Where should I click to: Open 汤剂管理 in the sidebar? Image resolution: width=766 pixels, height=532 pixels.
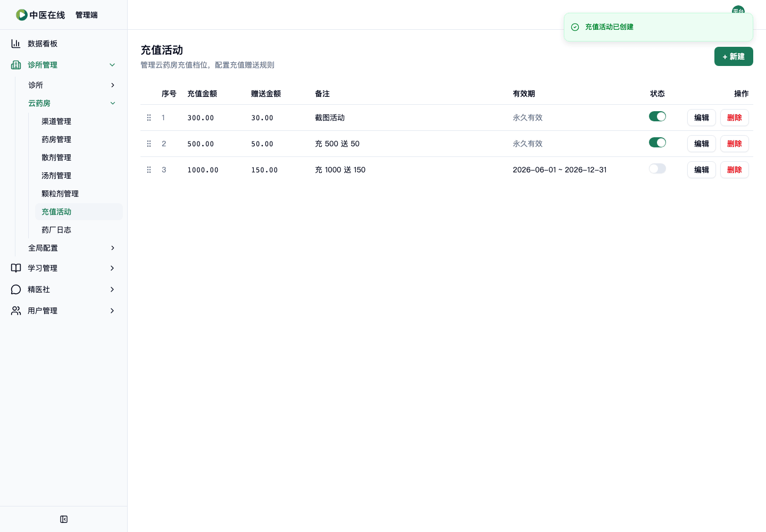coord(79,176)
